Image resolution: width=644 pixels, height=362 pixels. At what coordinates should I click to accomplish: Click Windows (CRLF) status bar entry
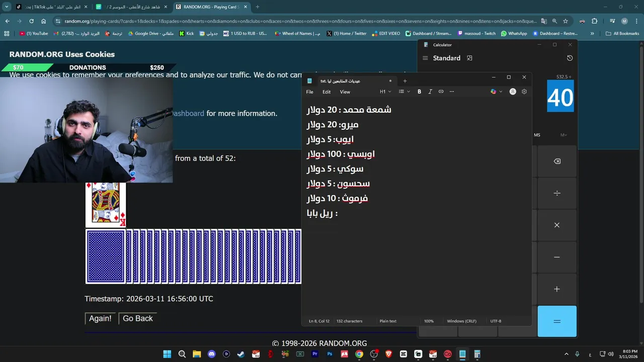tap(461, 321)
